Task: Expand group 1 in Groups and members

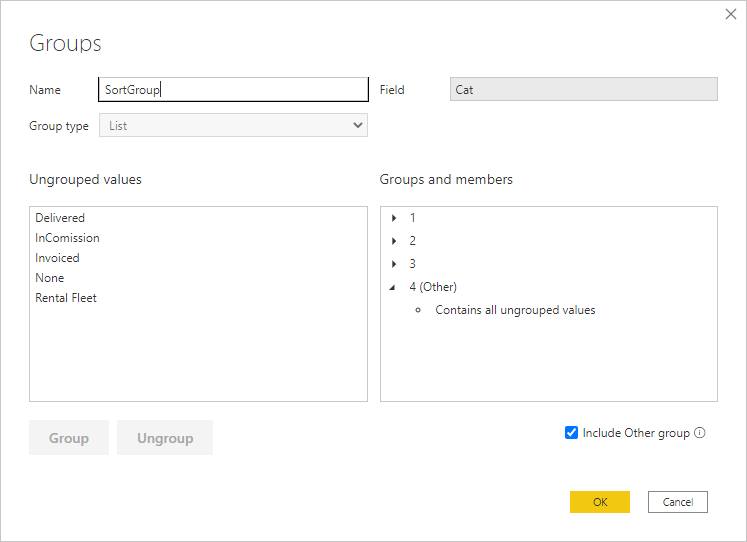Action: [394, 218]
